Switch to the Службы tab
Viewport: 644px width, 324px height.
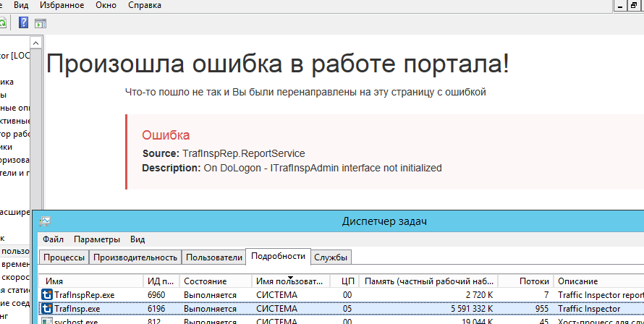[331, 257]
